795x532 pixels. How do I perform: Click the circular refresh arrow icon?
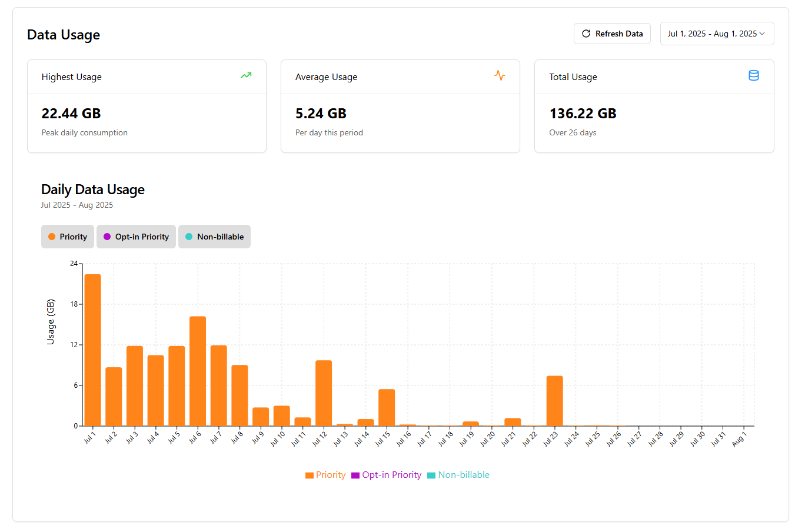pos(586,34)
